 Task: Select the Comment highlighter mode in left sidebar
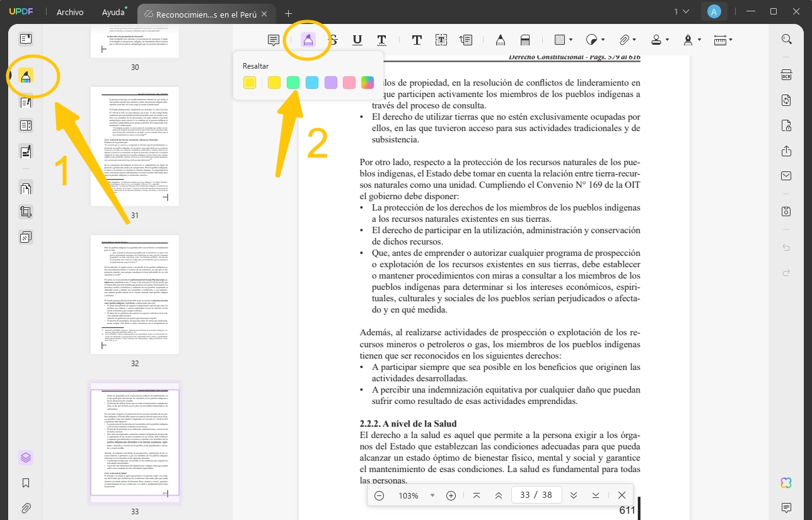tap(26, 76)
